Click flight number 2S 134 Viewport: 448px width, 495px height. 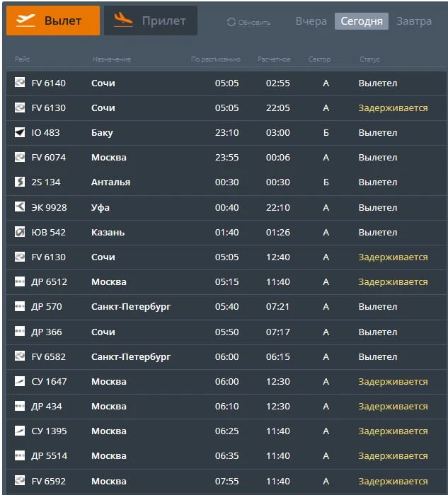(x=46, y=182)
